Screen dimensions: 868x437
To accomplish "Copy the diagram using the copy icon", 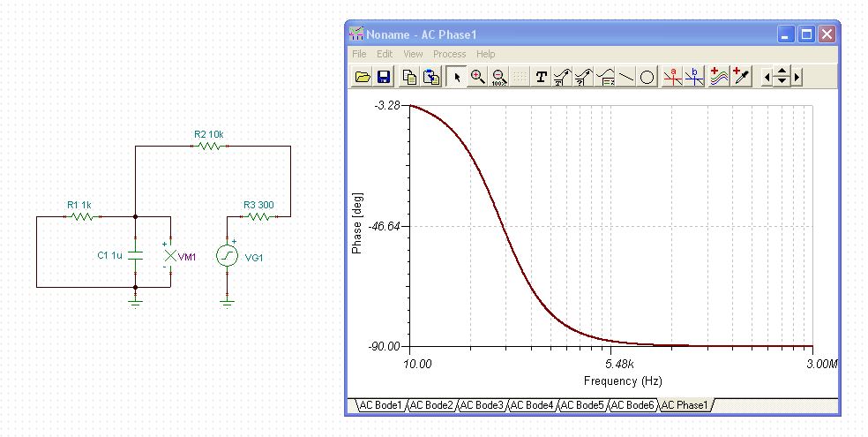I will point(409,77).
